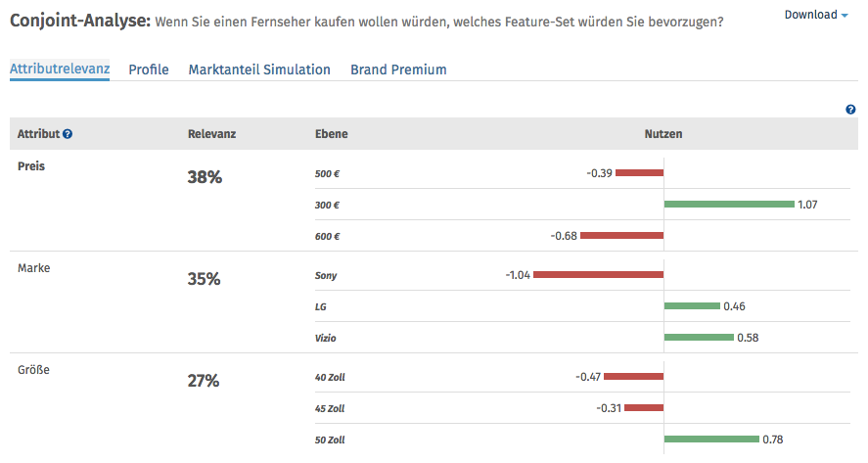The height and width of the screenshot is (463, 868).
Task: Click the Ebene column header
Action: [x=331, y=134]
